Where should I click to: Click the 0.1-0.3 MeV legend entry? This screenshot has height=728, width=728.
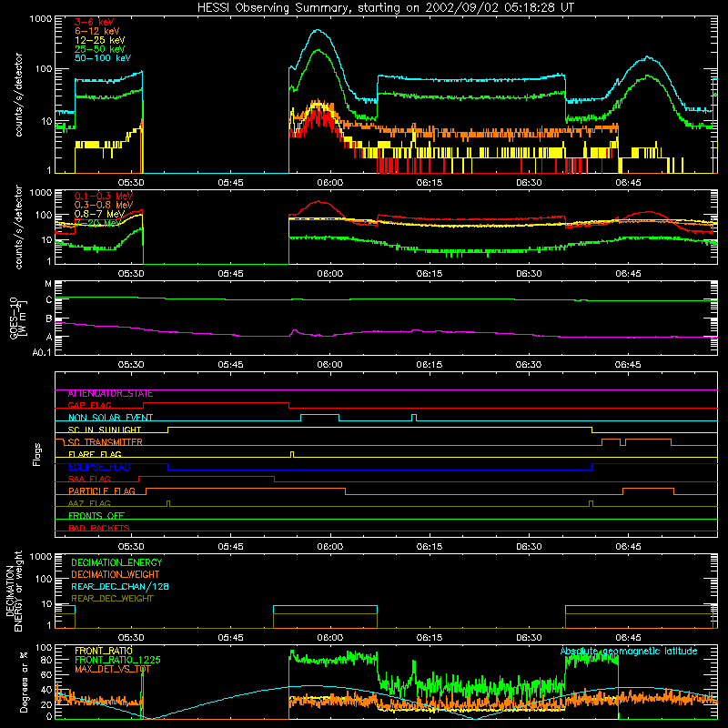click(x=103, y=196)
